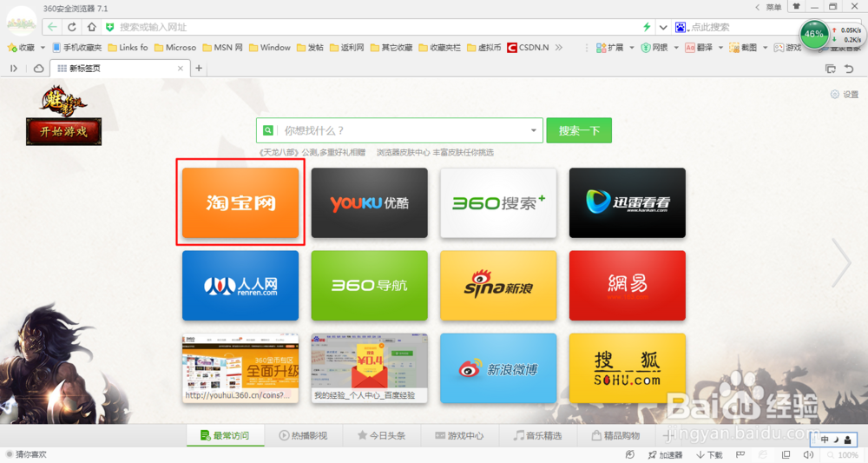The width and height of the screenshot is (868, 463).
Task: Click the green lightning speed mode icon
Action: pyautogui.click(x=646, y=27)
